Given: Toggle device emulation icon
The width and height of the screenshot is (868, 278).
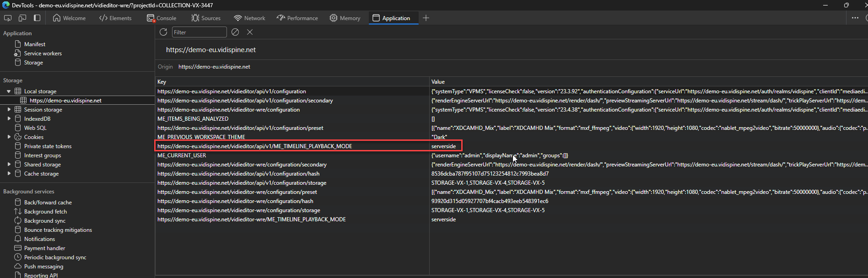Looking at the screenshot, I should [x=22, y=18].
